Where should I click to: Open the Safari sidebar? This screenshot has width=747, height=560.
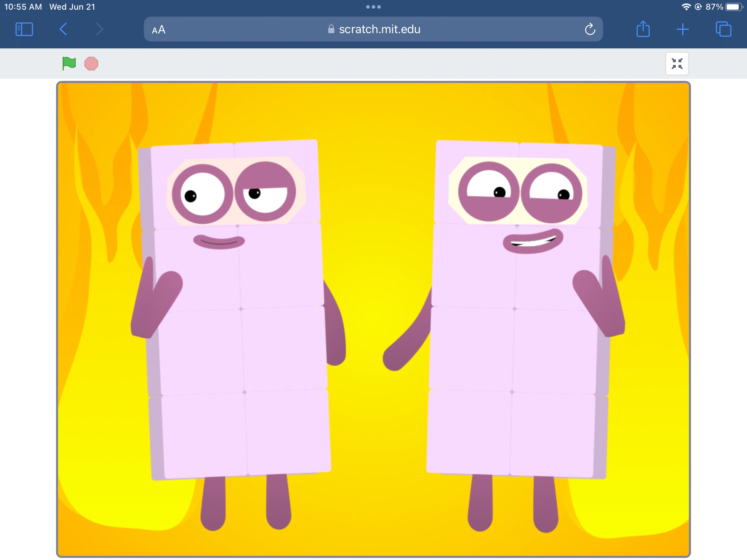click(x=24, y=29)
